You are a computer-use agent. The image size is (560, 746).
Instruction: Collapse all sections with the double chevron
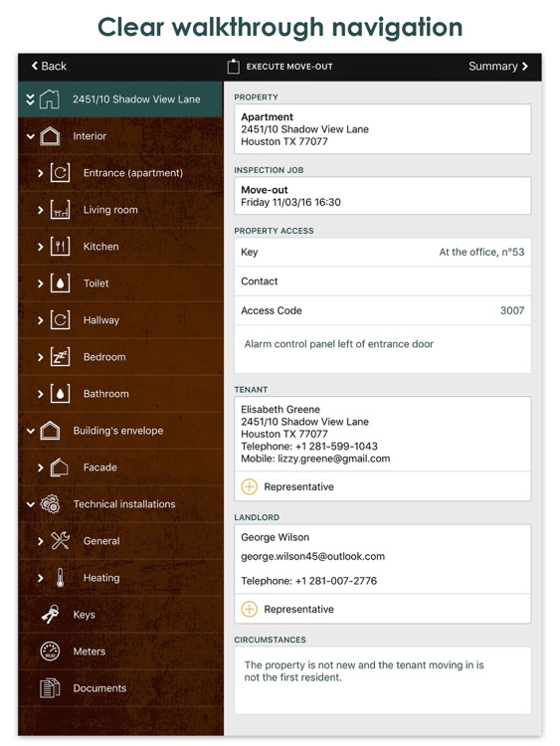click(x=30, y=99)
